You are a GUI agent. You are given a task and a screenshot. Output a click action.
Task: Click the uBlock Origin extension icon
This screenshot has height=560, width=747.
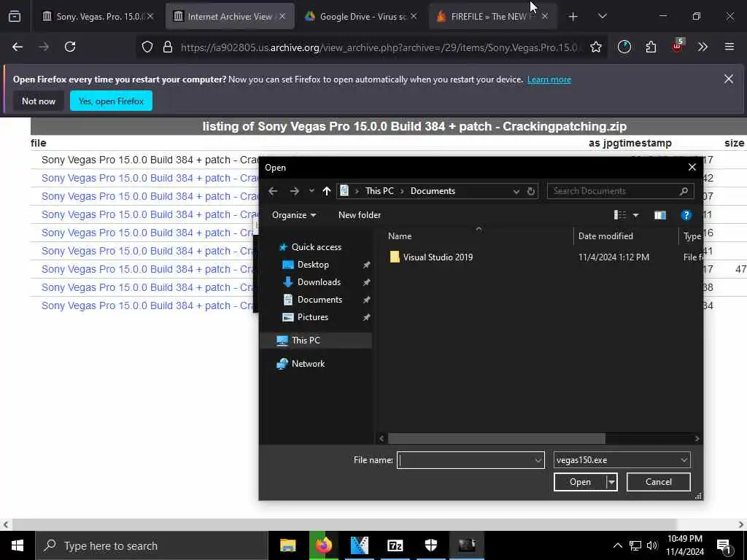click(677, 46)
